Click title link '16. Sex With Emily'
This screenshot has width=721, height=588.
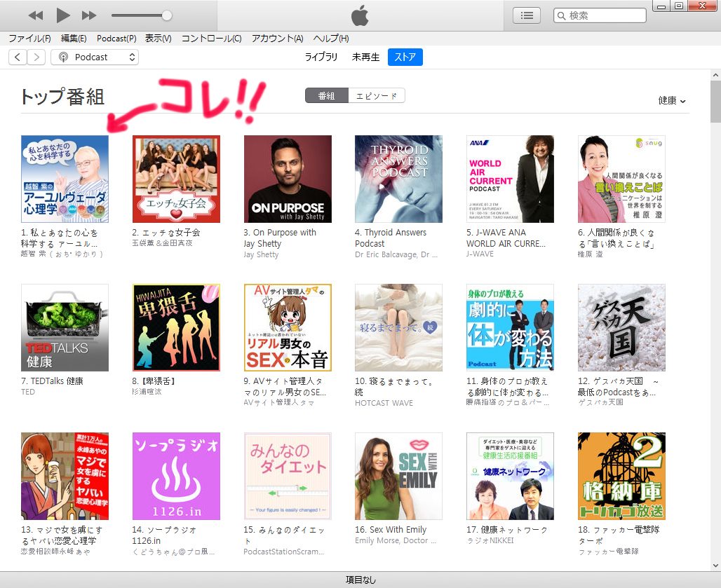click(x=391, y=530)
